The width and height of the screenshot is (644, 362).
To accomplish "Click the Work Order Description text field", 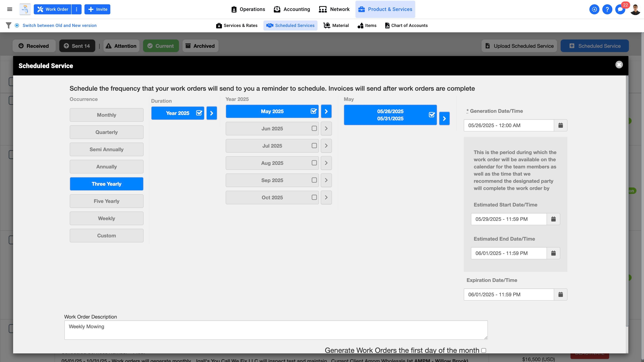I will point(276,330).
